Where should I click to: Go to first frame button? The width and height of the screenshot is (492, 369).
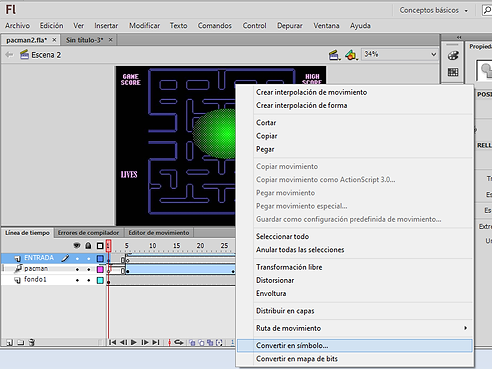click(112, 342)
